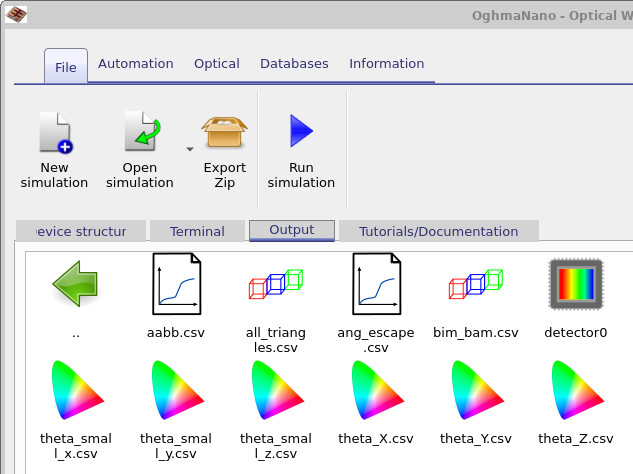Click the 'ang_escape.csv' file name label
The height and width of the screenshot is (474, 633).
(376, 340)
